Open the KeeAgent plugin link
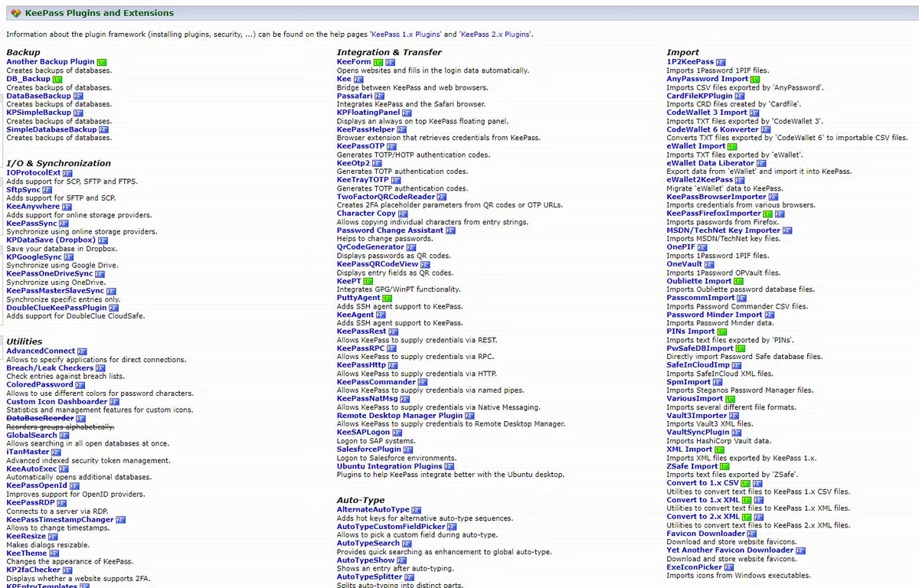Screen dimensions: 919x588 point(355,315)
